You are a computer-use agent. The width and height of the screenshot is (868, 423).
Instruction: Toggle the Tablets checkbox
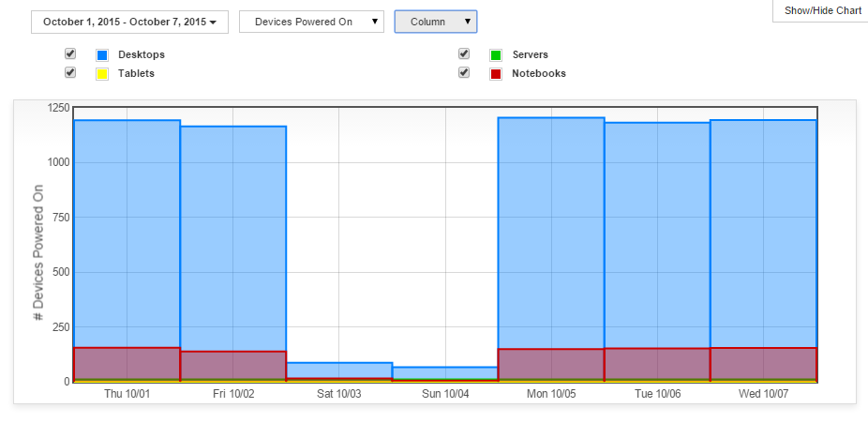pyautogui.click(x=70, y=72)
